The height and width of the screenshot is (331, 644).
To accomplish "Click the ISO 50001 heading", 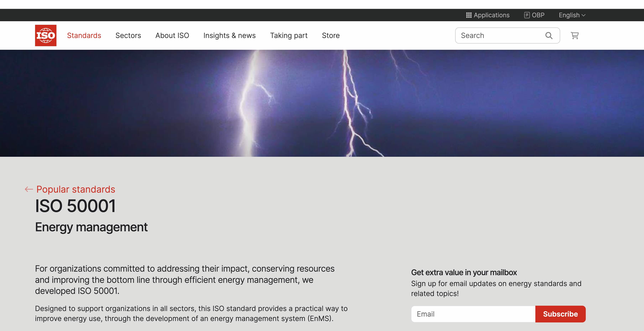I will [x=75, y=206].
